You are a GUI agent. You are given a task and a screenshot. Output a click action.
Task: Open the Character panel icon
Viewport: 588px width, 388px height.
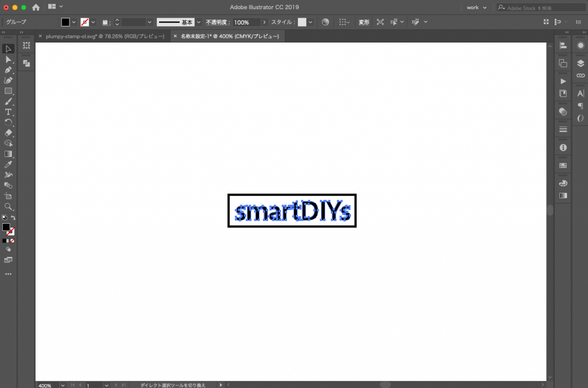[581, 94]
